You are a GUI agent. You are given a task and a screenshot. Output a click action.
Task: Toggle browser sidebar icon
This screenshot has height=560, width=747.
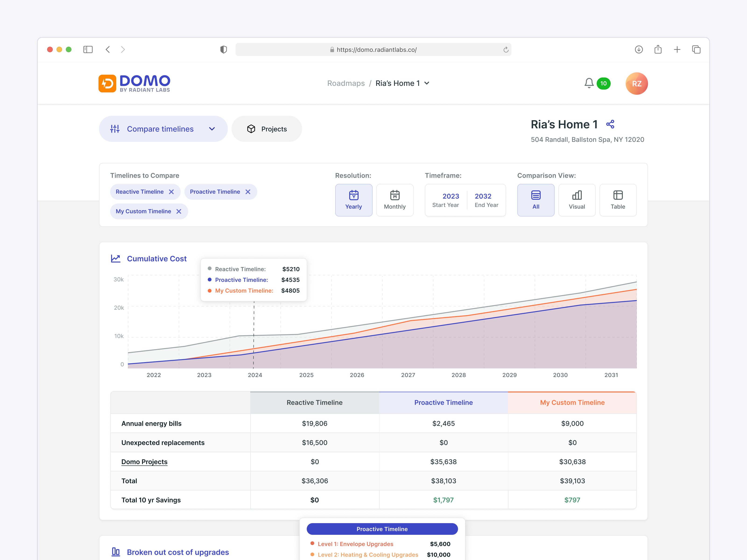click(88, 50)
